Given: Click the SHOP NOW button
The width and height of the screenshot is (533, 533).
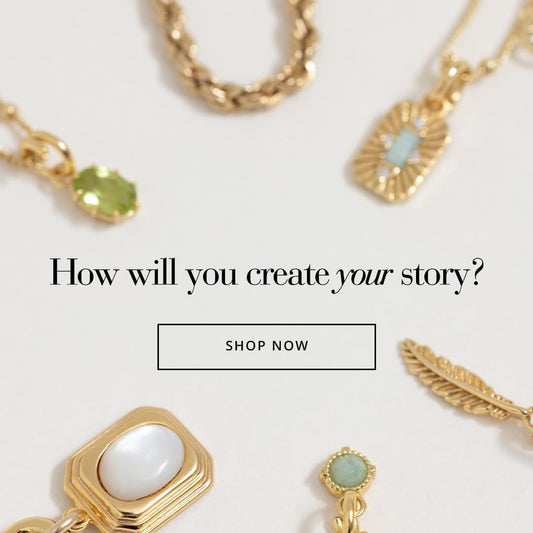Looking at the screenshot, I should [266, 347].
